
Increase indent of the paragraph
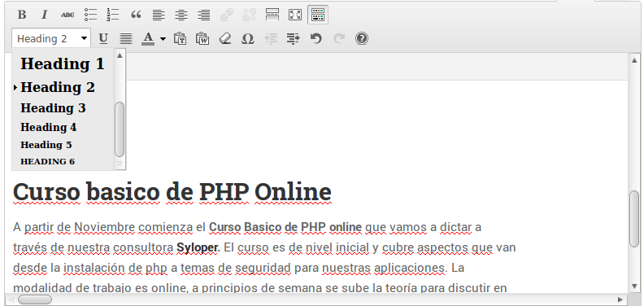(294, 39)
